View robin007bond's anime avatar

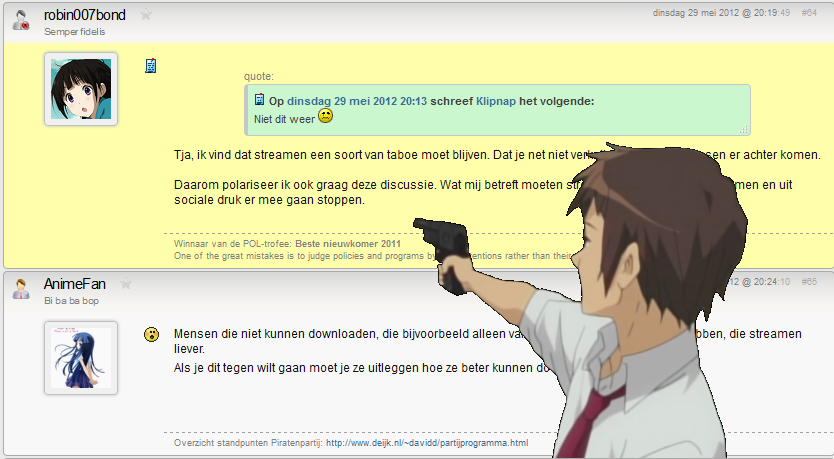tap(81, 89)
